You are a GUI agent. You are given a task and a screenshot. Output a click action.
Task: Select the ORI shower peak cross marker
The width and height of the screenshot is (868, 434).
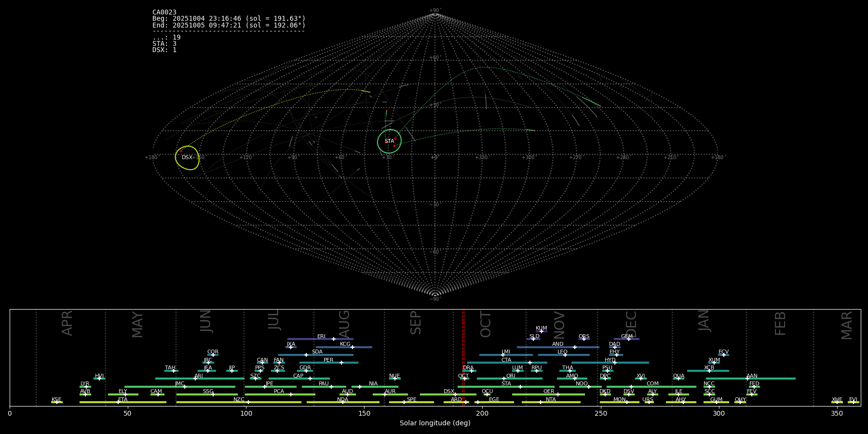point(504,379)
